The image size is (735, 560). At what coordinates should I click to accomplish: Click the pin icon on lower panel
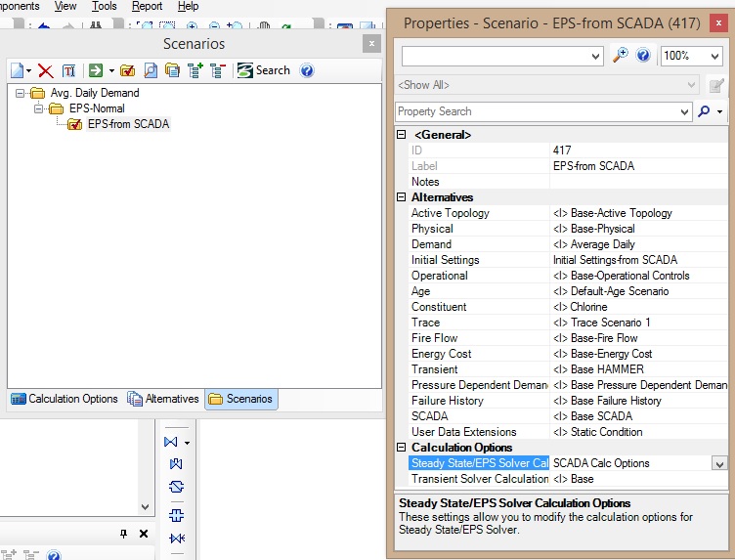pyautogui.click(x=124, y=534)
